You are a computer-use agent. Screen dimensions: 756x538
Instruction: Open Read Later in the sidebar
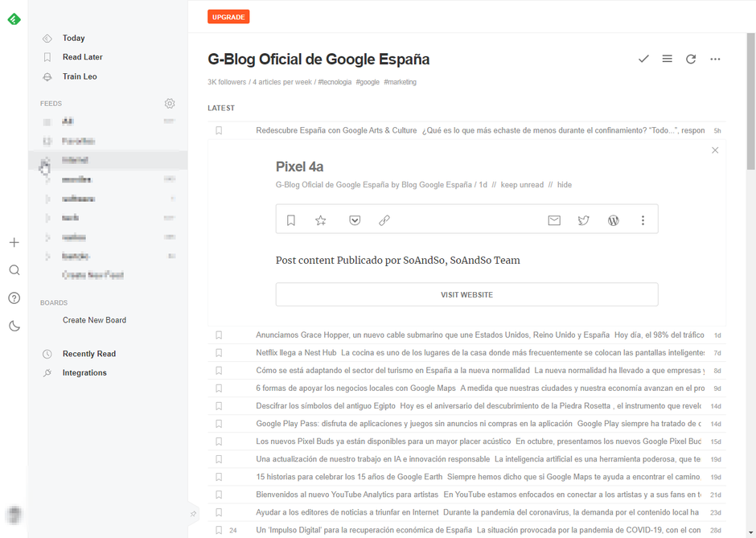pyautogui.click(x=83, y=57)
